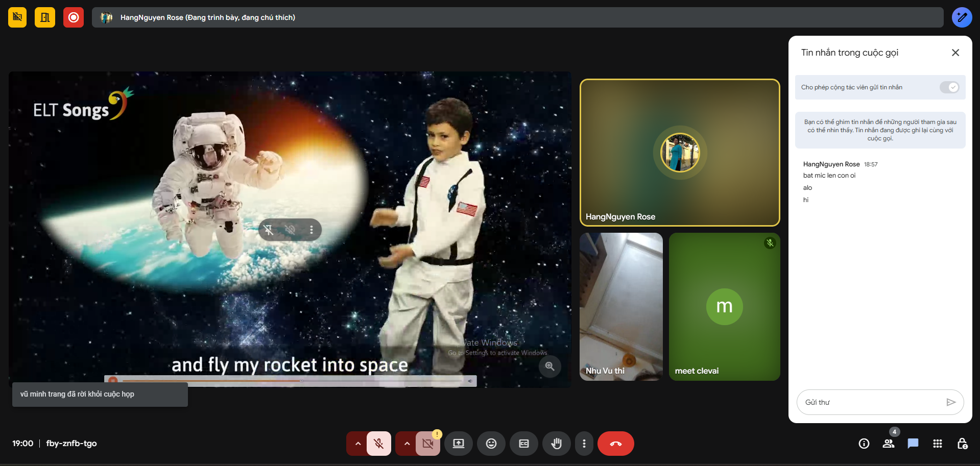Image resolution: width=980 pixels, height=466 pixels.
Task: Click the pinned-message info notice
Action: click(x=880, y=130)
